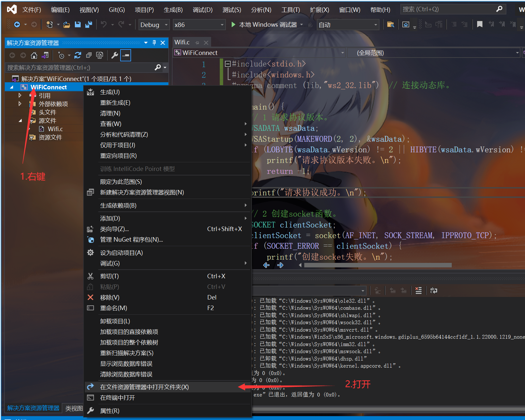Click the Clear All output icon

(418, 290)
